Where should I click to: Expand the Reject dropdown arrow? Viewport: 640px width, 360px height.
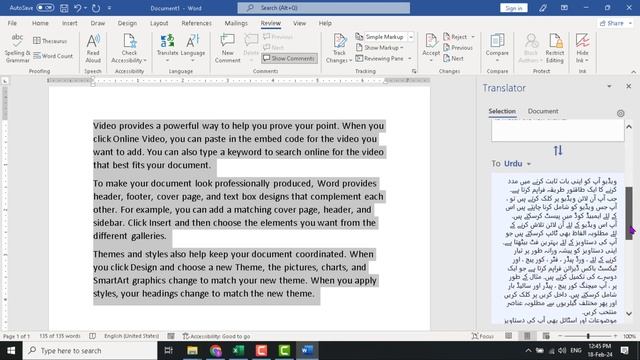(473, 37)
